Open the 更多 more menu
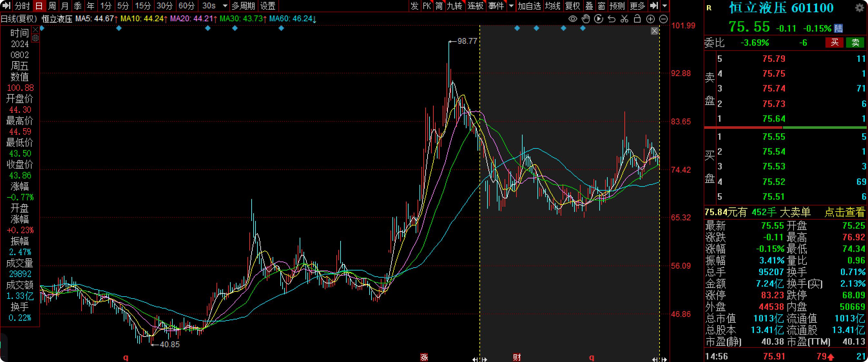868x362 pixels. 637,6
